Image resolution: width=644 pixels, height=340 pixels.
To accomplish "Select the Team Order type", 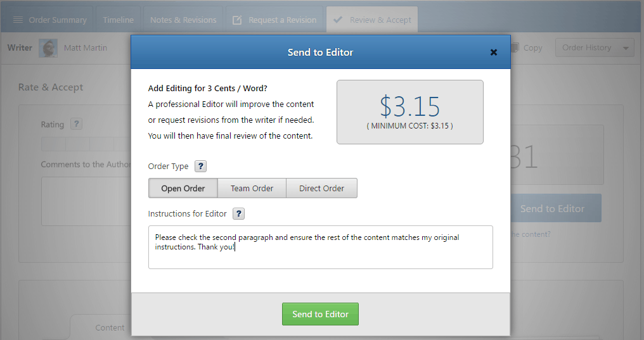I will [x=252, y=188].
